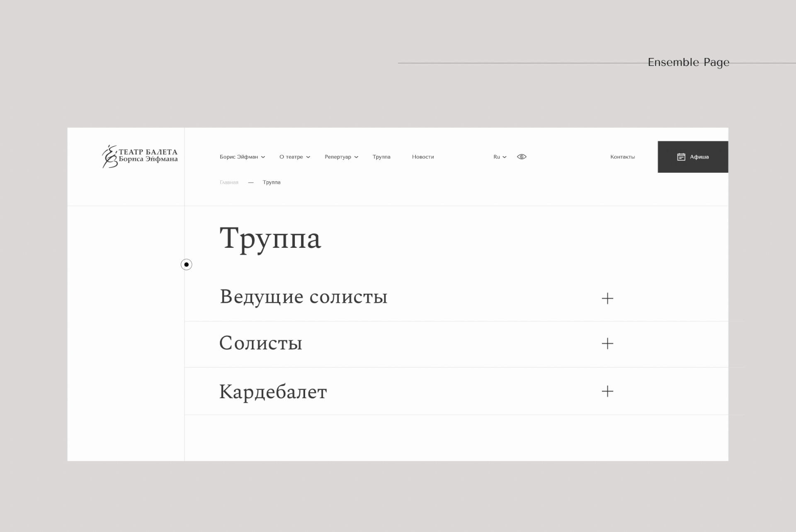Expand the Кардебалет section heading
The image size is (796, 532).
point(273,392)
